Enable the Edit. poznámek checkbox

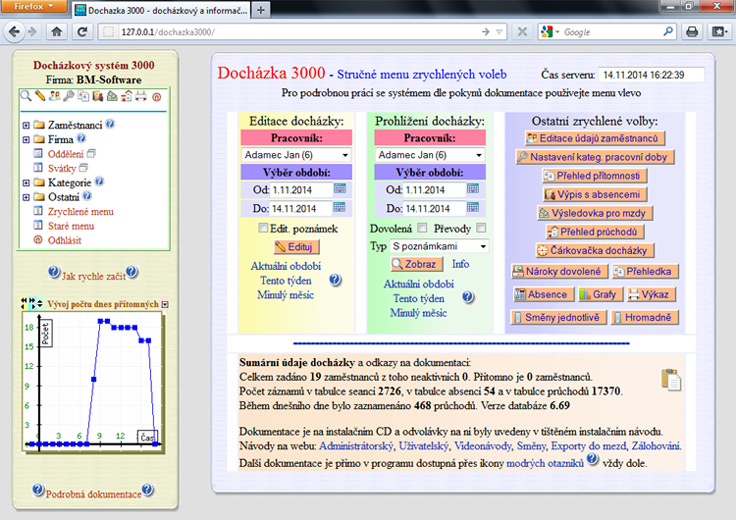click(x=263, y=228)
